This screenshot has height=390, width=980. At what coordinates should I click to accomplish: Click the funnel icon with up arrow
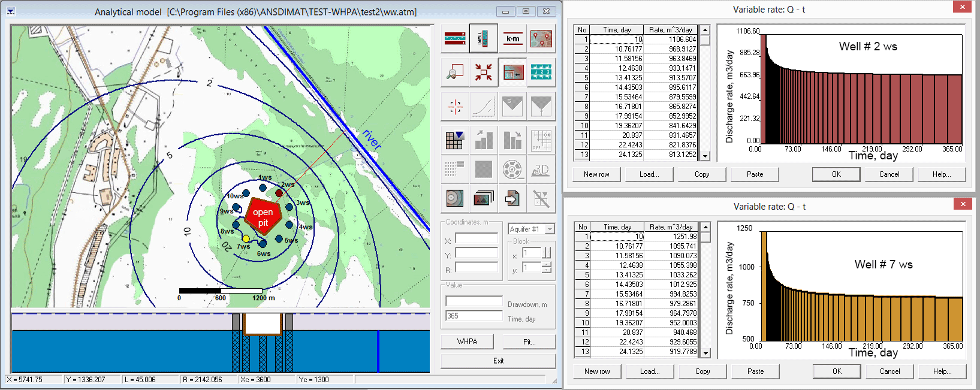point(541,107)
